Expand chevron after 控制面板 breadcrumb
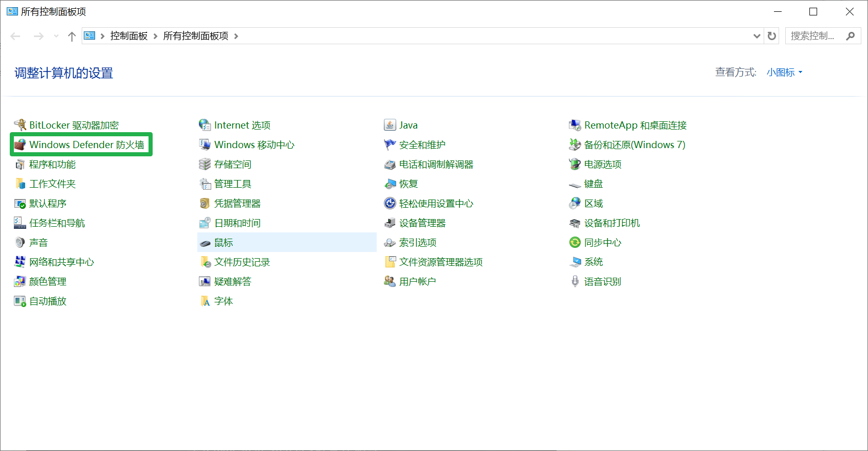 (155, 36)
